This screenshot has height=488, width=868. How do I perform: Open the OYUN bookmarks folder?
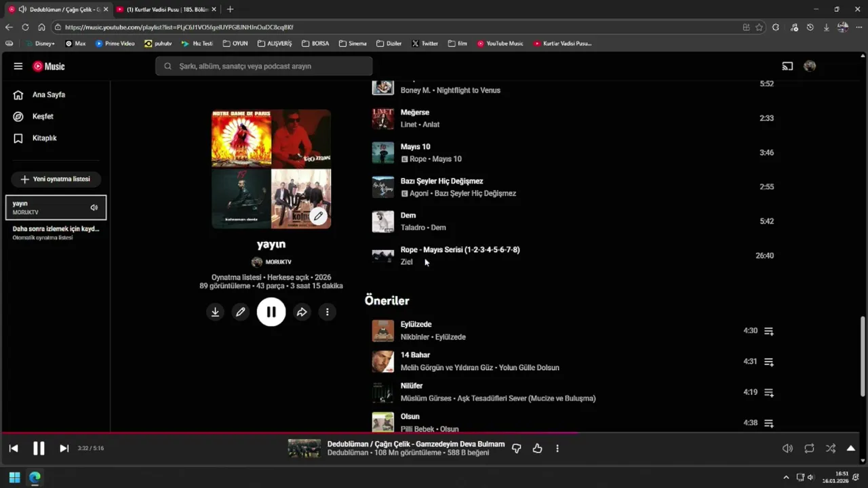(235, 43)
